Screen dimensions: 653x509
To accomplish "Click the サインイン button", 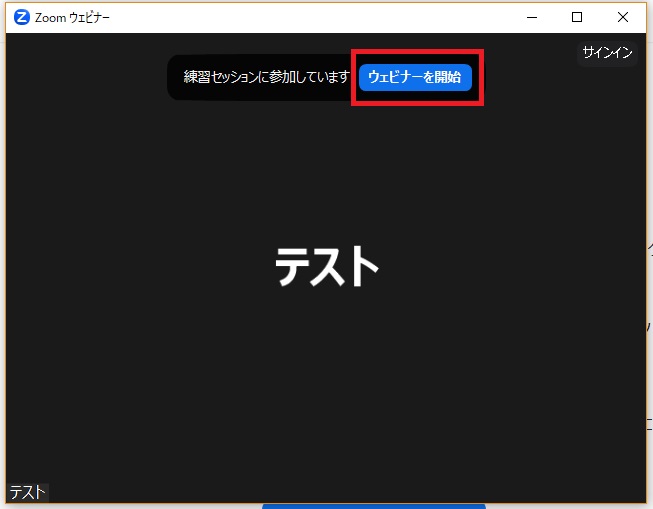I will [607, 52].
